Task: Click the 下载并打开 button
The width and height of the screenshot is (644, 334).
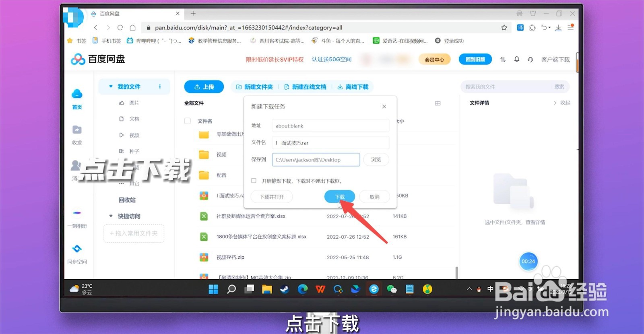Action: coord(271,197)
